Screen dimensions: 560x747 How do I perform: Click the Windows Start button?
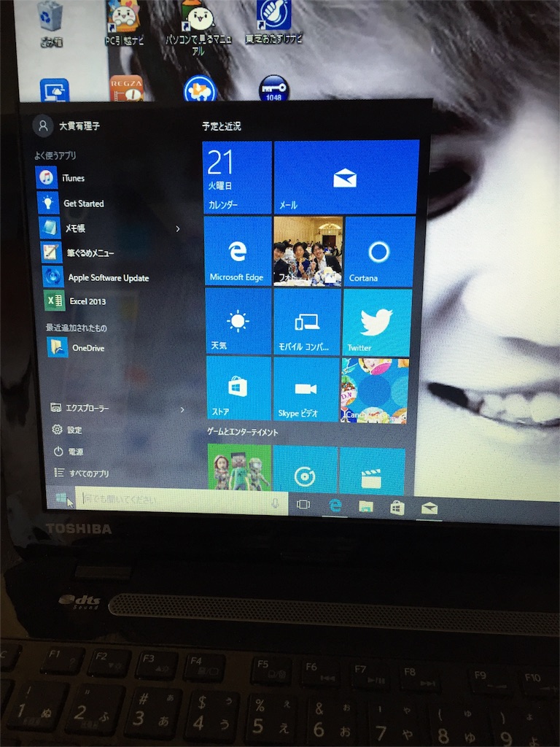[x=61, y=498]
